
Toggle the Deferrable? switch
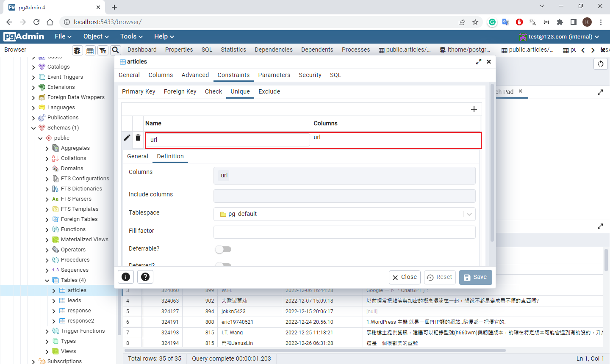tap(223, 249)
